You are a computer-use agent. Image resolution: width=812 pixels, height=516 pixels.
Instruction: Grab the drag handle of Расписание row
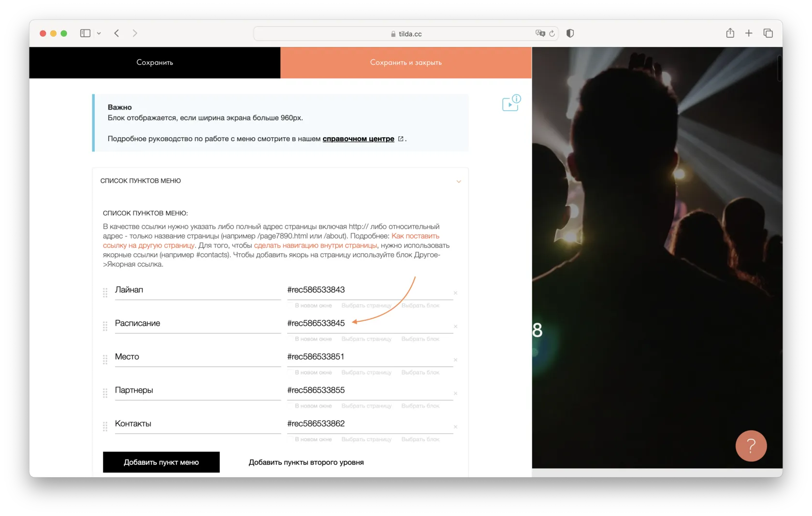[105, 326]
